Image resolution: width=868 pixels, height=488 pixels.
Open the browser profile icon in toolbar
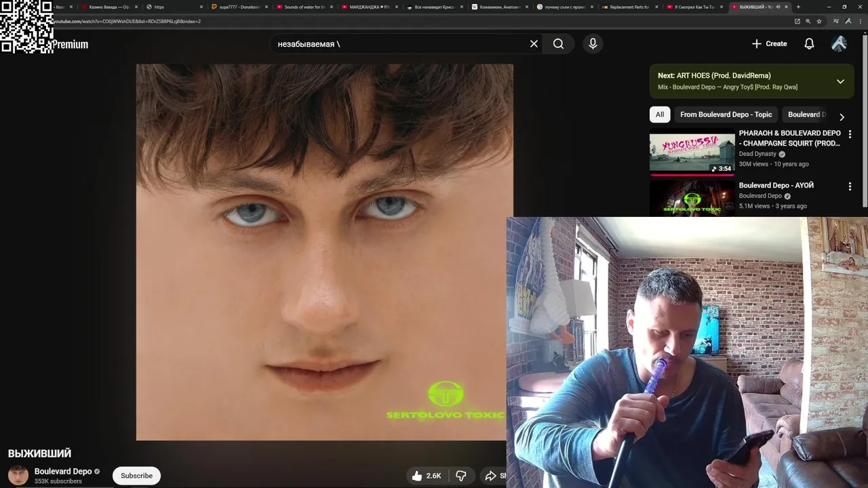tap(848, 21)
